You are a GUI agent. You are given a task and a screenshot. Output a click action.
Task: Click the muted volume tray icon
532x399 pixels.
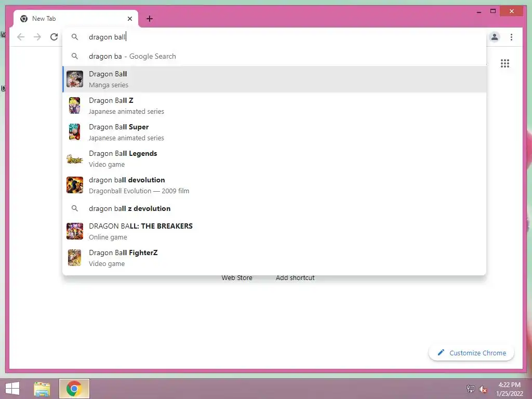483,389
